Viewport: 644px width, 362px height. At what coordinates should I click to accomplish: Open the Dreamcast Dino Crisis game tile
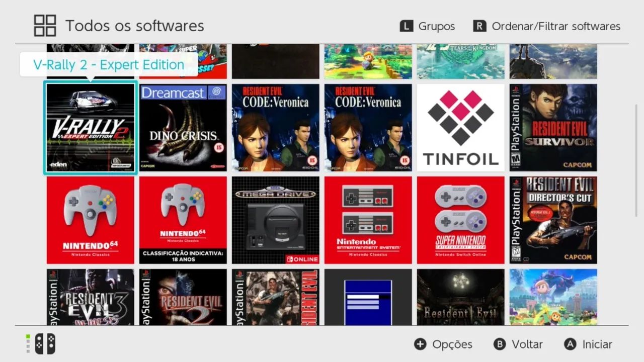coord(183,128)
